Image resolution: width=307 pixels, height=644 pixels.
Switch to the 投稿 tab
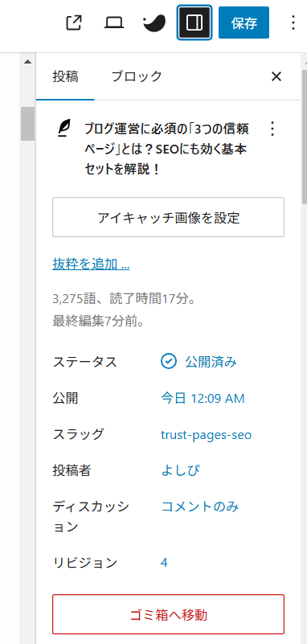click(65, 76)
